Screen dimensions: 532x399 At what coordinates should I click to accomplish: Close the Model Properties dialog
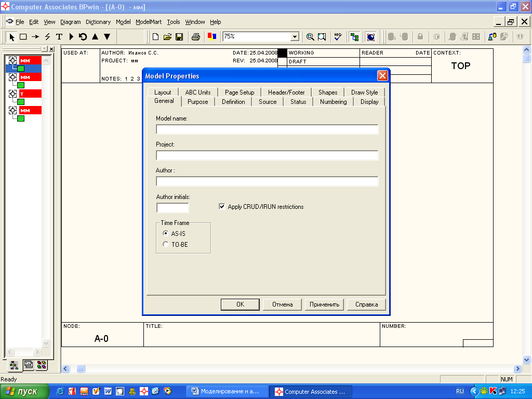coord(382,76)
